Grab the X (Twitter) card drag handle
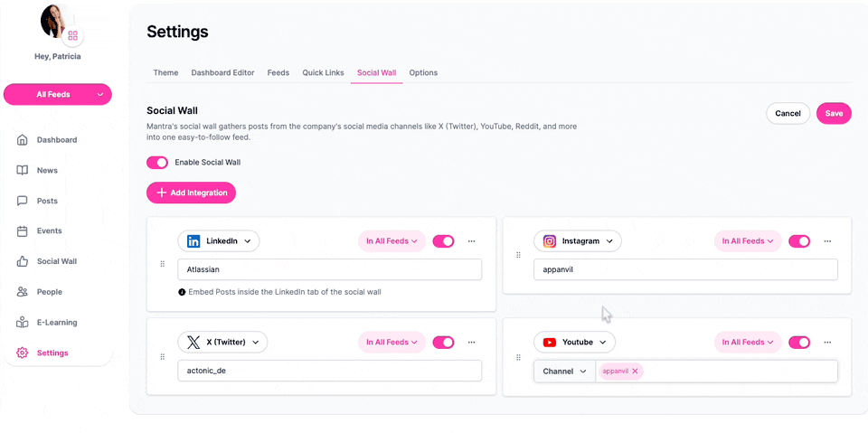The width and height of the screenshot is (868, 433). pyautogui.click(x=162, y=356)
